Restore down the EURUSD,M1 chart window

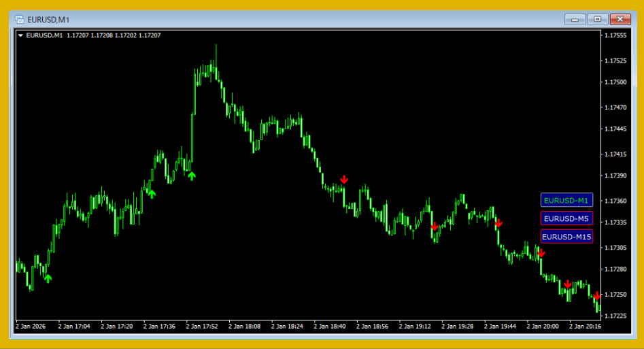point(598,20)
